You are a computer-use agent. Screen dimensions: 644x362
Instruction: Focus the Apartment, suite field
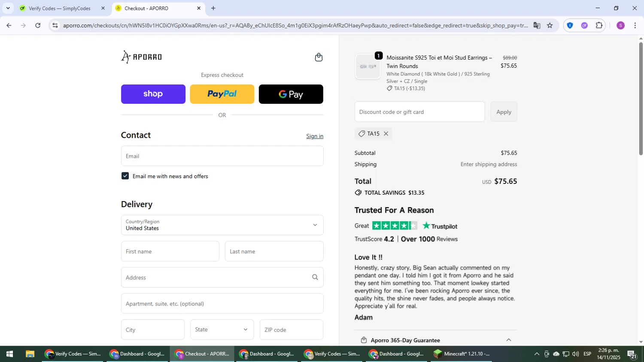(222, 304)
